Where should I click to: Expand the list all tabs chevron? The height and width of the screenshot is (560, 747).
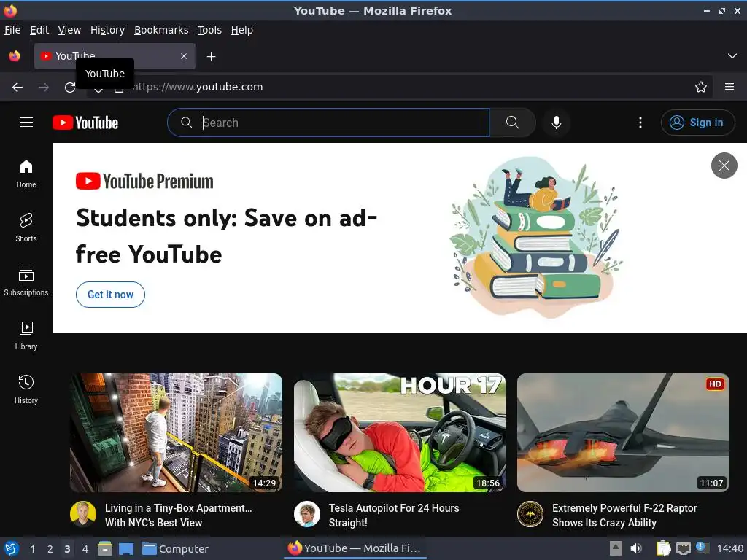click(732, 56)
